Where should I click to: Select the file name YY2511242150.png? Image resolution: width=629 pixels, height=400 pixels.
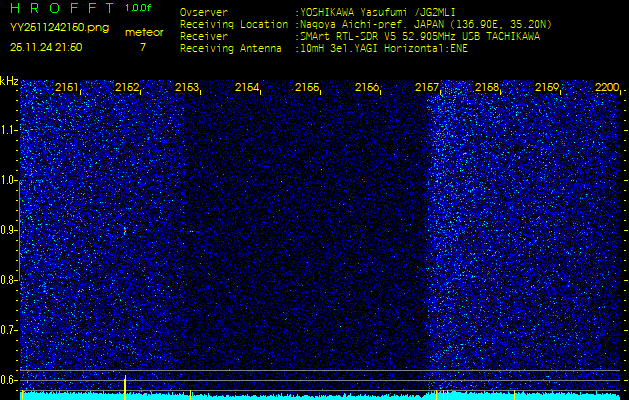click(59, 28)
